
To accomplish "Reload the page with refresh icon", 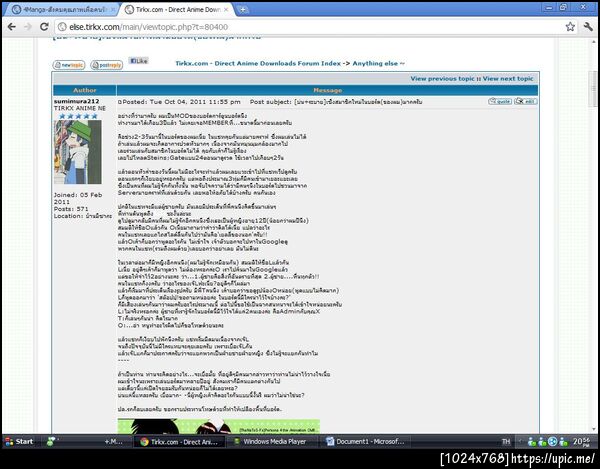I will point(44,27).
